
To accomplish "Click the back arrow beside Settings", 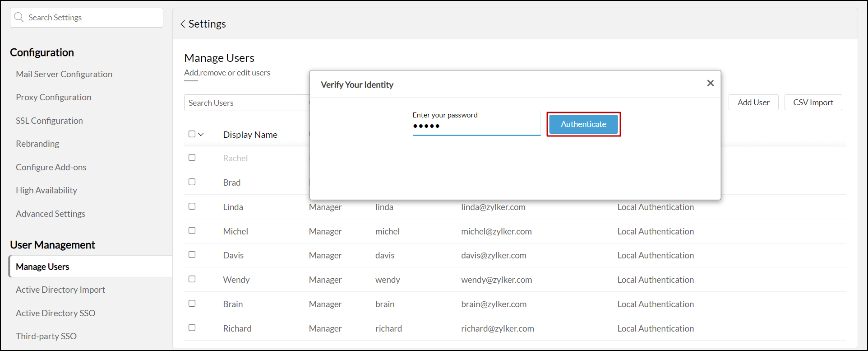I will tap(183, 24).
